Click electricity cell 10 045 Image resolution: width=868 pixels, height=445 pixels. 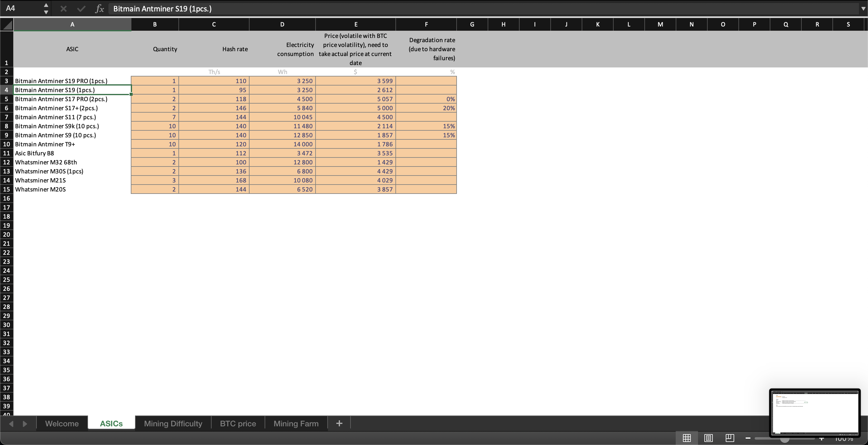282,117
